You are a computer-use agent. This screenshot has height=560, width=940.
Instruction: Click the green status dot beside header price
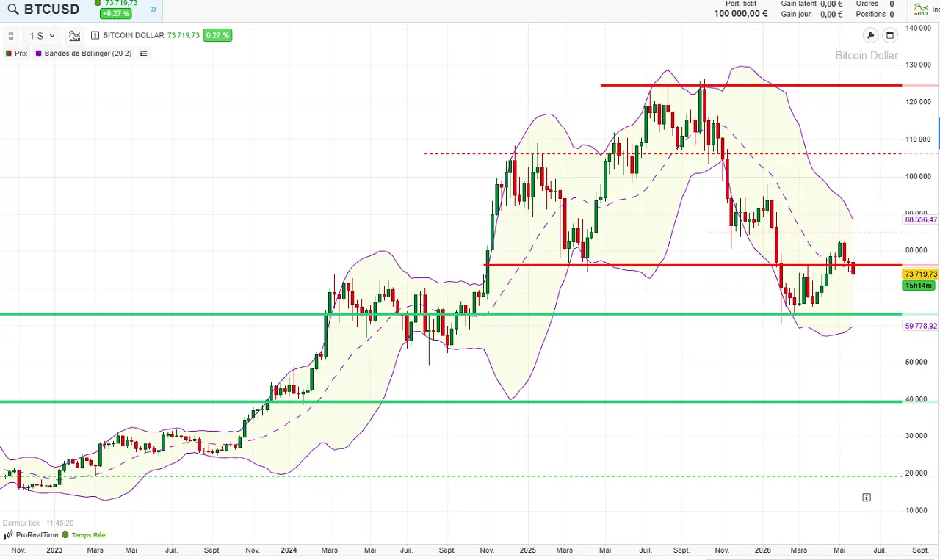click(98, 3)
